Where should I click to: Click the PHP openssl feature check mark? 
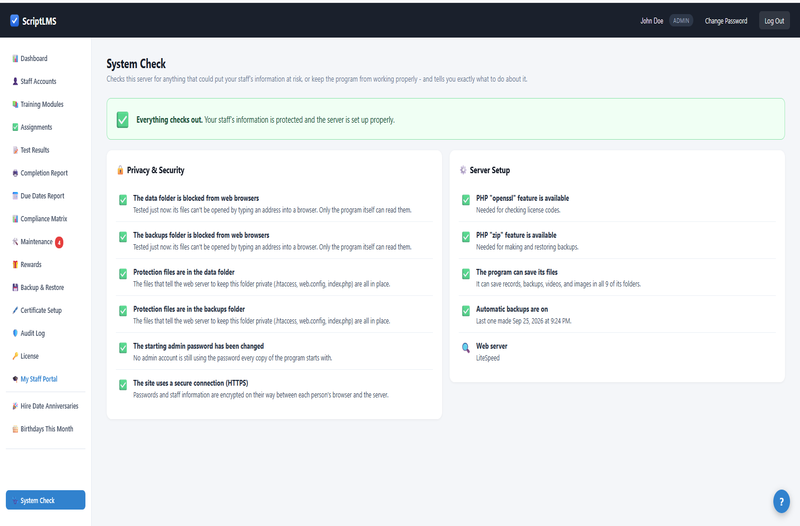click(x=466, y=200)
